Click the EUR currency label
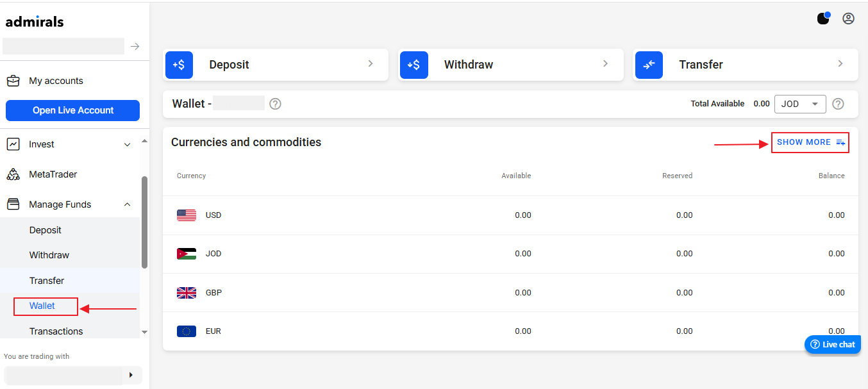 pyautogui.click(x=213, y=331)
